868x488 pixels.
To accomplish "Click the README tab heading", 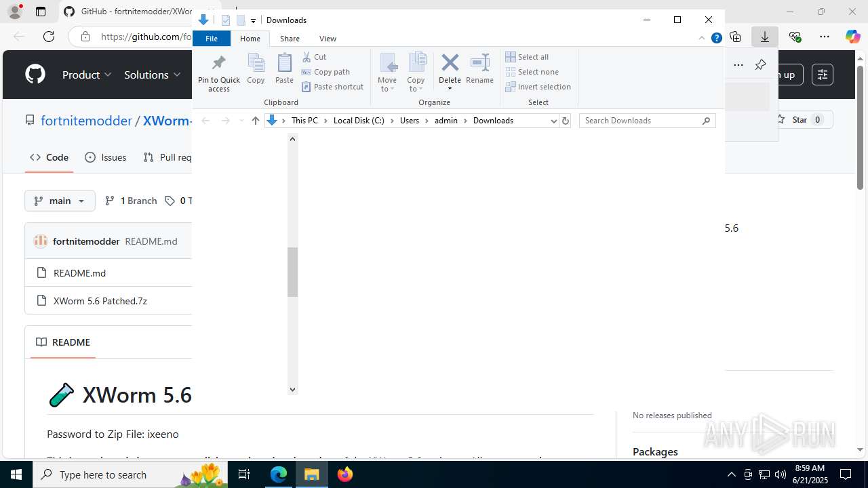I will (63, 342).
